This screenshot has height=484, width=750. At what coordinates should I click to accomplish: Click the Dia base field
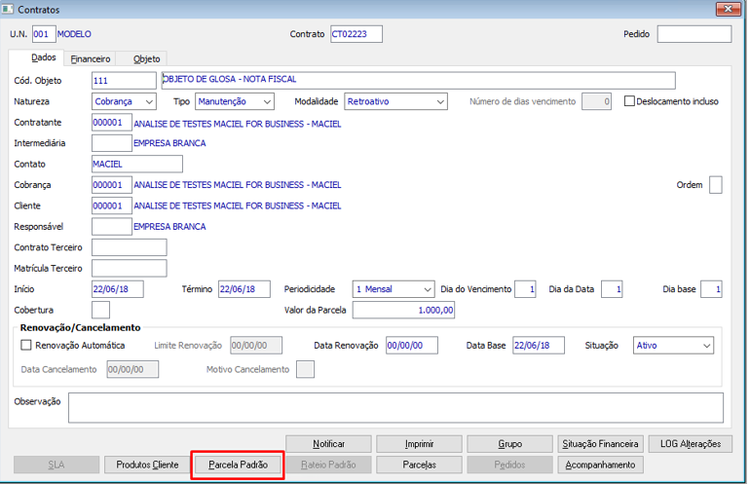click(x=711, y=289)
